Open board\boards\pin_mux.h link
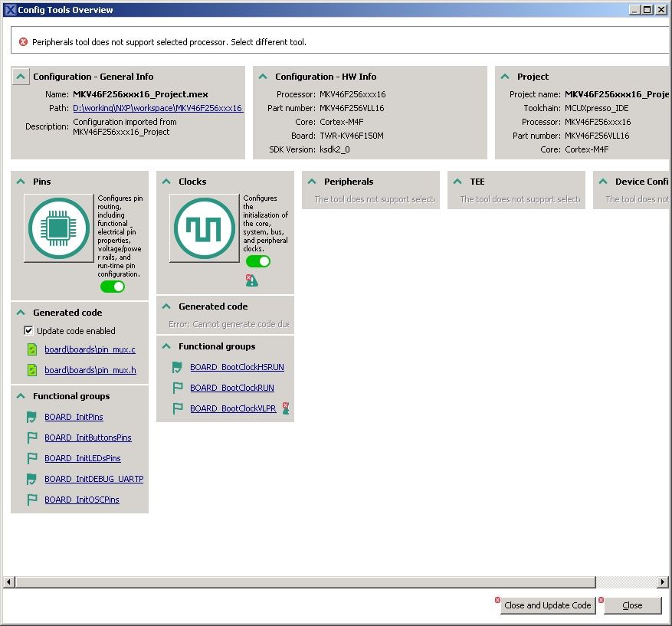 tap(90, 370)
